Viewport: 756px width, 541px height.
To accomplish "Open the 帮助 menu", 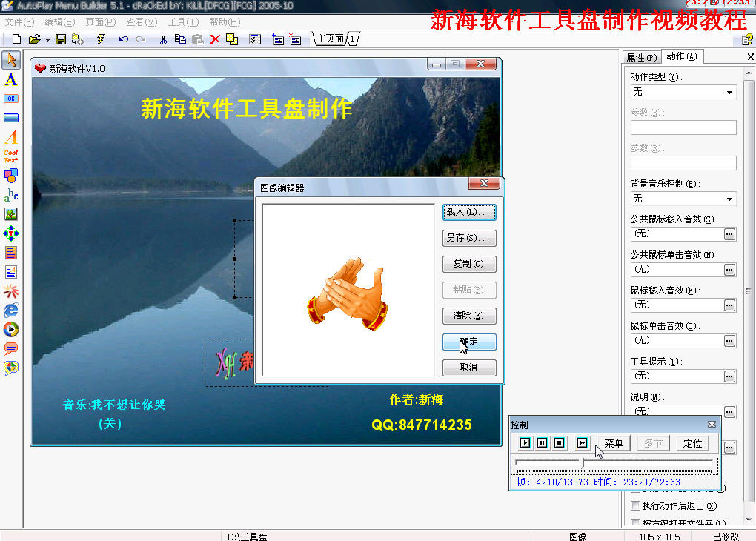I will (225, 22).
